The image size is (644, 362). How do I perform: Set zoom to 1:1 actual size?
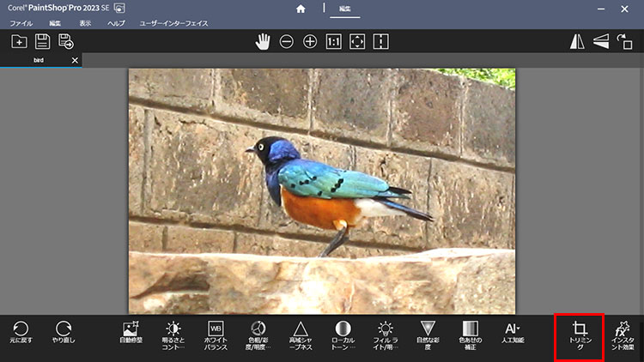(334, 41)
